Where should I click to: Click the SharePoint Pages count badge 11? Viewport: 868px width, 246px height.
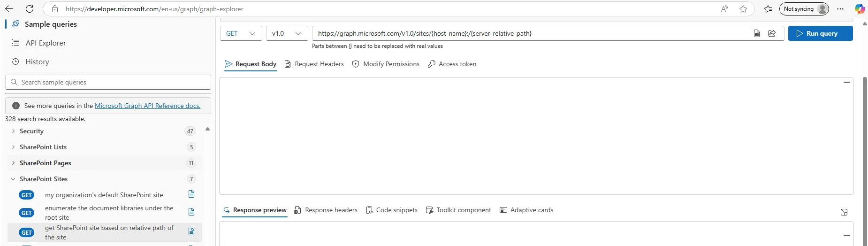click(x=191, y=163)
